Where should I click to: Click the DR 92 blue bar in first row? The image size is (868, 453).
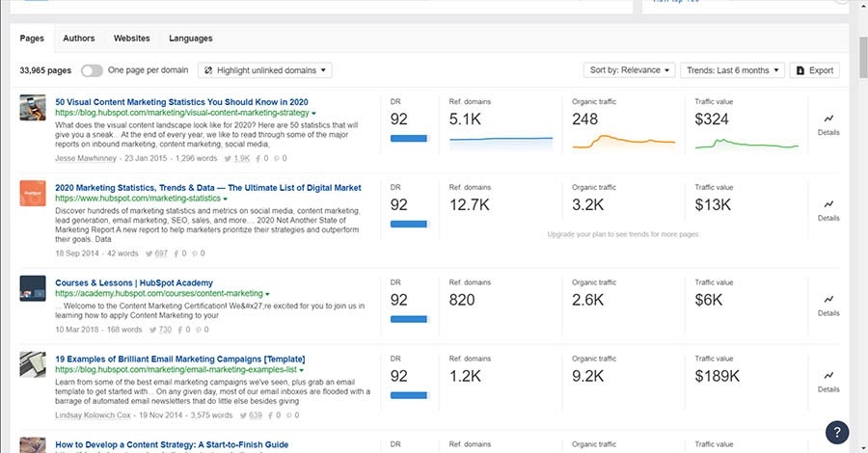point(408,140)
